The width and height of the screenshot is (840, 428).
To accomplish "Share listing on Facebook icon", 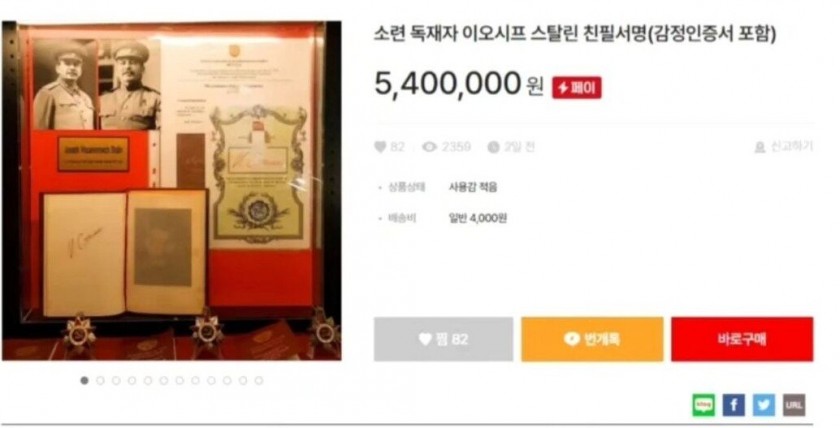I will pos(733,405).
